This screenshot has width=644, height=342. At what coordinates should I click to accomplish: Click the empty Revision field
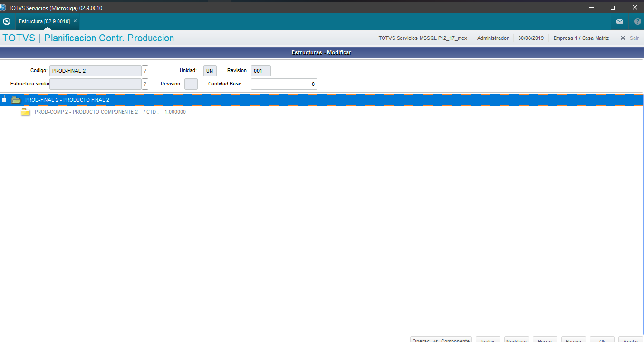click(x=191, y=84)
